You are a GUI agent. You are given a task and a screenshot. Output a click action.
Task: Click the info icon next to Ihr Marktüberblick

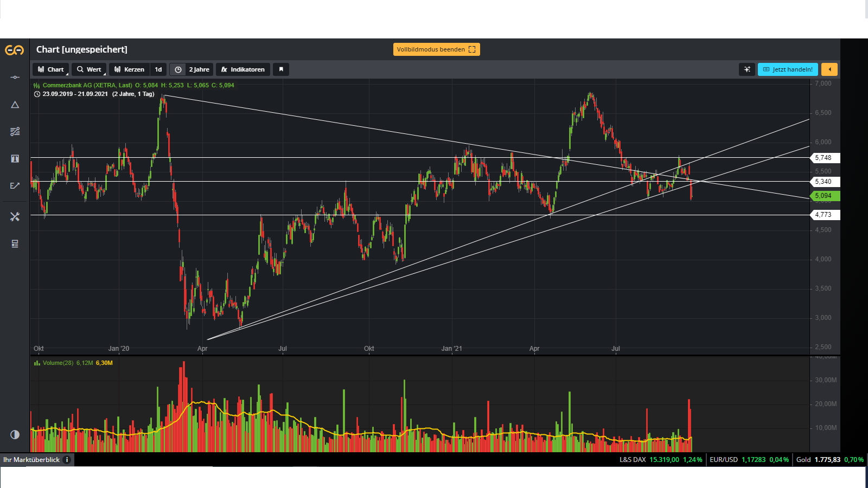click(67, 460)
